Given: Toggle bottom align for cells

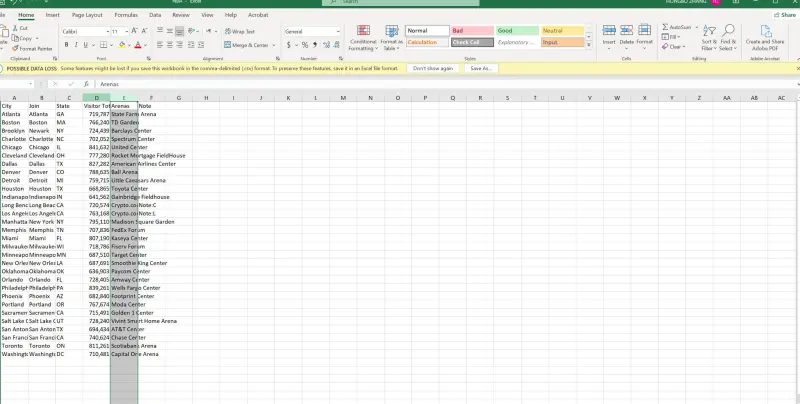Looking at the screenshot, I should click(179, 32).
